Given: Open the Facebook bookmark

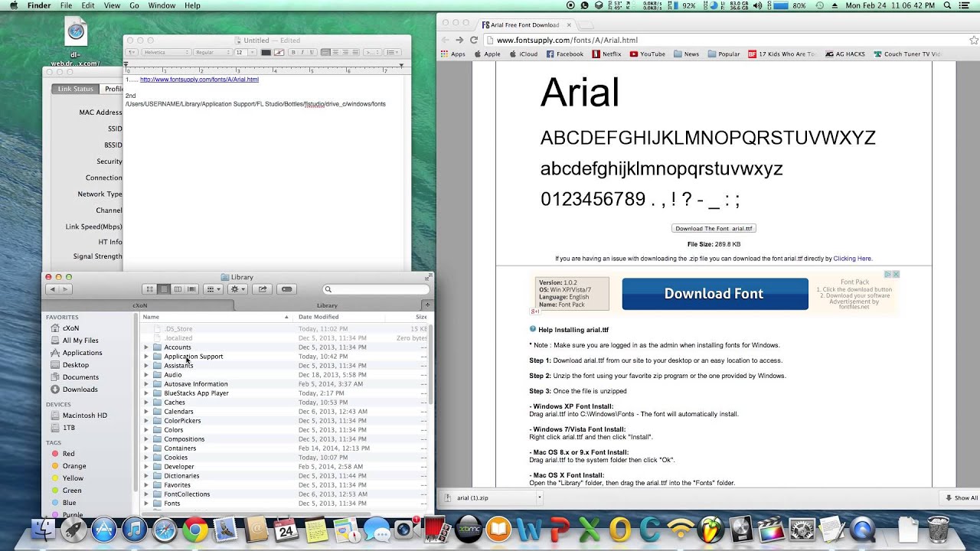Looking at the screenshot, I should 564,54.
